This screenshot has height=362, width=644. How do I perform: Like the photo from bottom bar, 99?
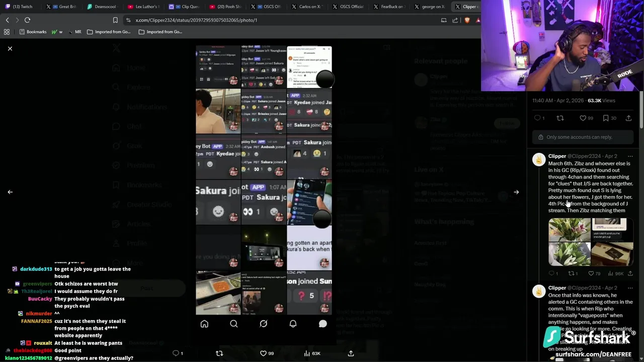pos(267,353)
